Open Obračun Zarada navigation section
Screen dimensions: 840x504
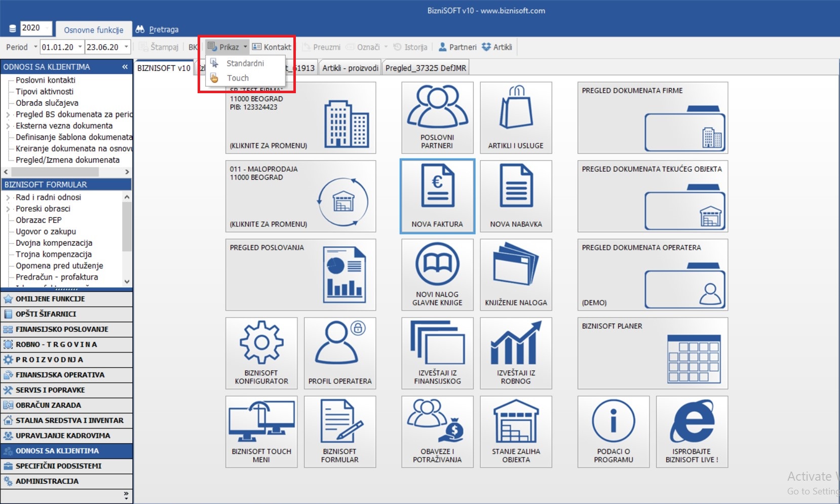tap(66, 405)
